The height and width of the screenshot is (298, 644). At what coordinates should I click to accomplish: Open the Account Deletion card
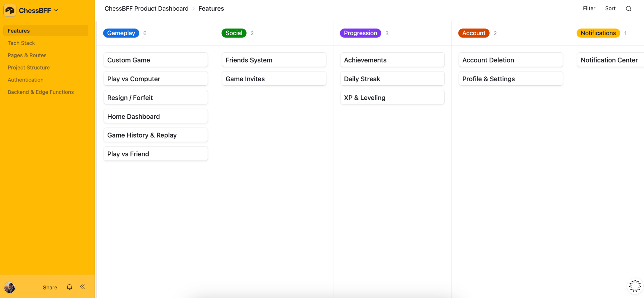click(511, 60)
